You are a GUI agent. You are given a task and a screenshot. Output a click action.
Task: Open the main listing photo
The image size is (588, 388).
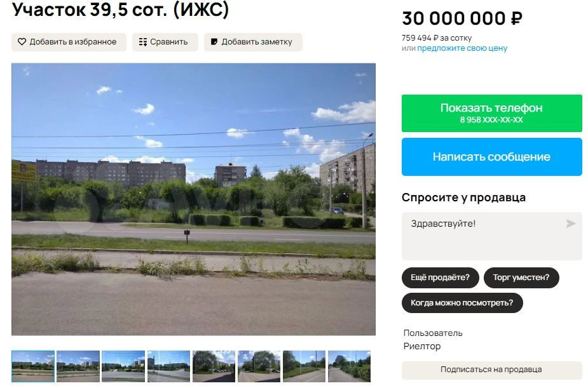pyautogui.click(x=193, y=199)
